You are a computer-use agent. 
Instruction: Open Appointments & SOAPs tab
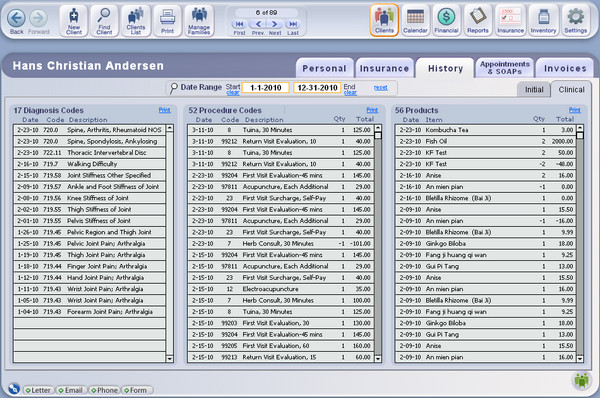coord(505,68)
